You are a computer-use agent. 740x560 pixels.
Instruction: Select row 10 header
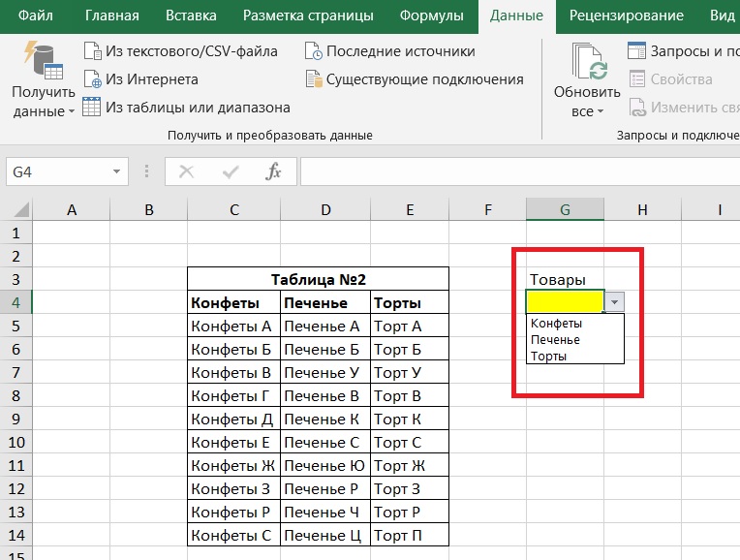16,442
